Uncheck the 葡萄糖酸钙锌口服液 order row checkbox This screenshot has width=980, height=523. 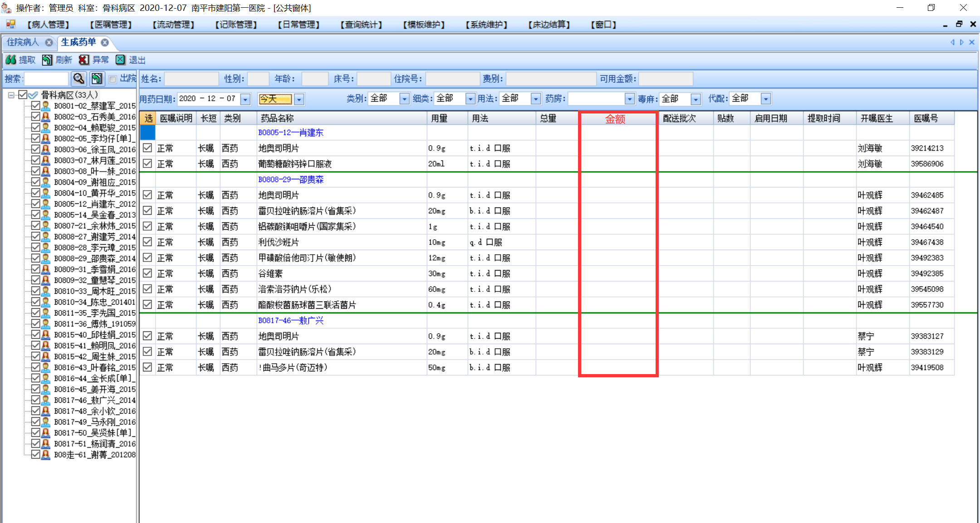(147, 163)
